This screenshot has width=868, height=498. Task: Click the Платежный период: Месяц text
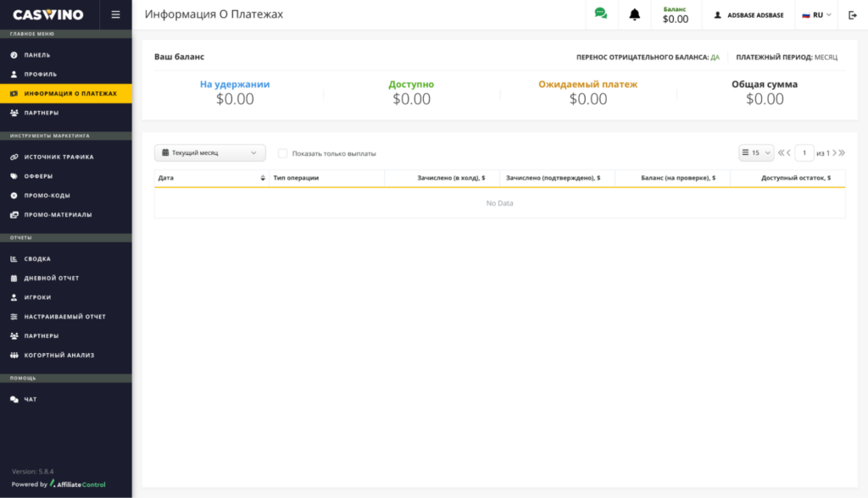tap(787, 57)
